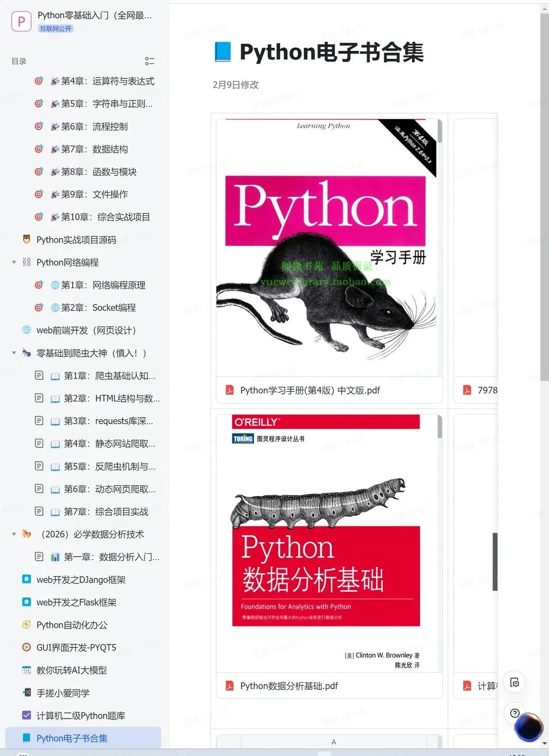Click clock icon beside Python自动化办公
Viewport: 549px width, 756px height.
pyautogui.click(x=26, y=624)
